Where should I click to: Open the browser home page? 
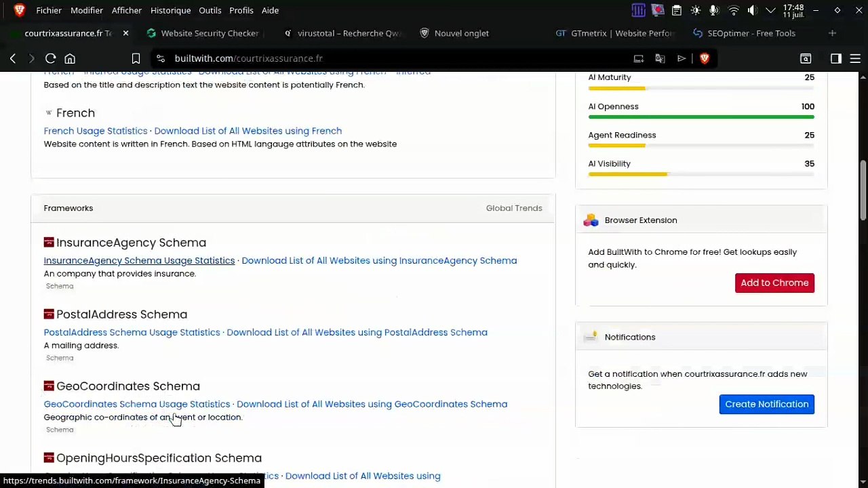pyautogui.click(x=70, y=59)
